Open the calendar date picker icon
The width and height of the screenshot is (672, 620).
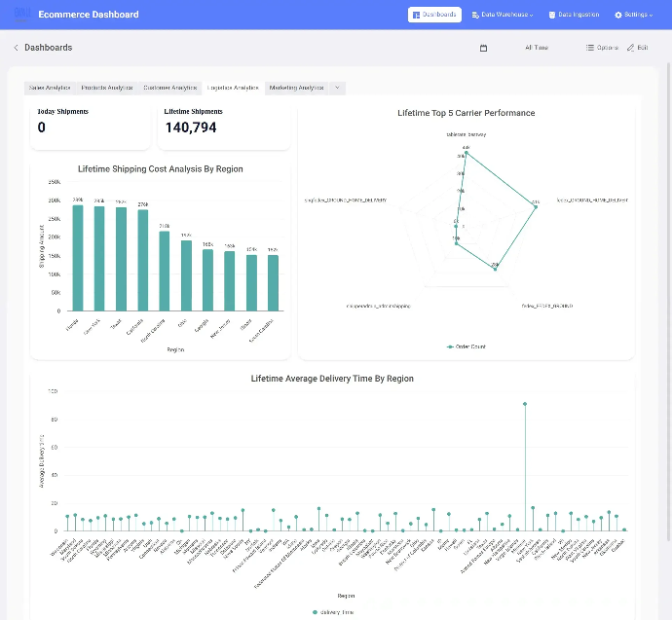point(483,48)
